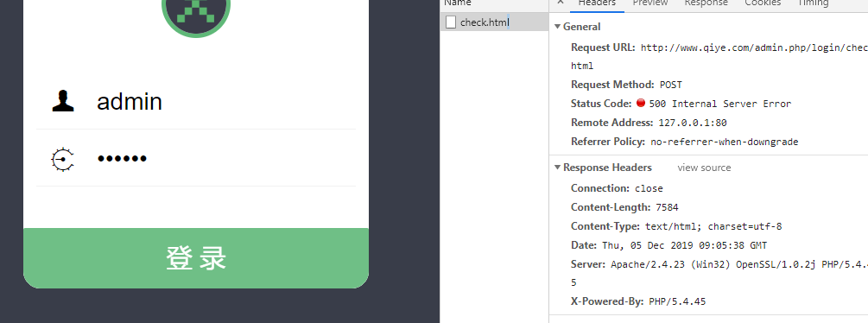Click view source link for response headers
Screen dimensions: 868x323
pyautogui.click(x=704, y=168)
